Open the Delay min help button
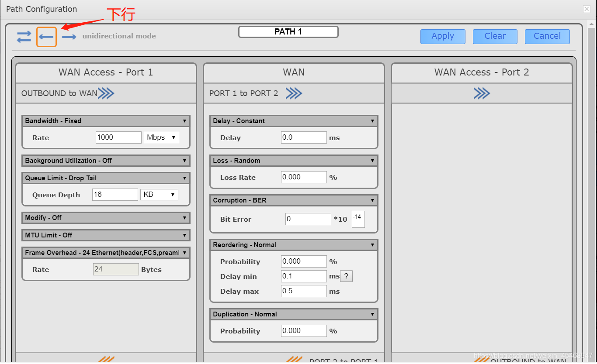This screenshot has width=597, height=364. [346, 276]
